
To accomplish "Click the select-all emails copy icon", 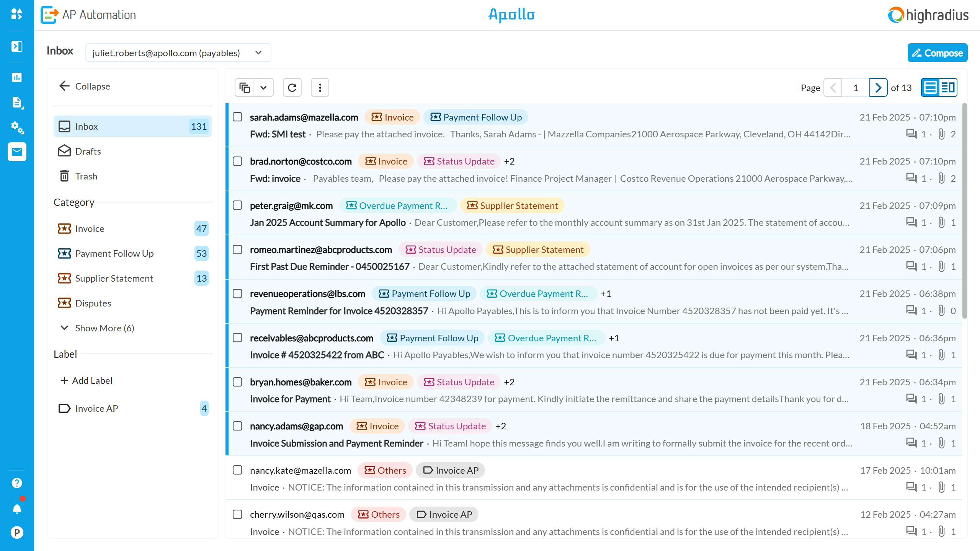I will coord(245,88).
